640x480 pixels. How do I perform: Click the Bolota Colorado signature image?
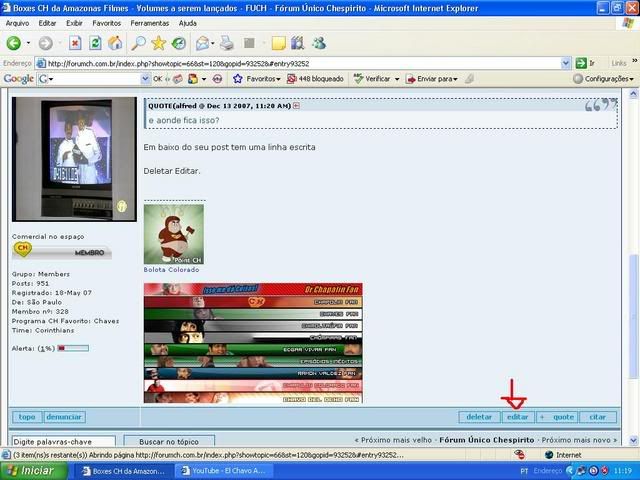(174, 234)
